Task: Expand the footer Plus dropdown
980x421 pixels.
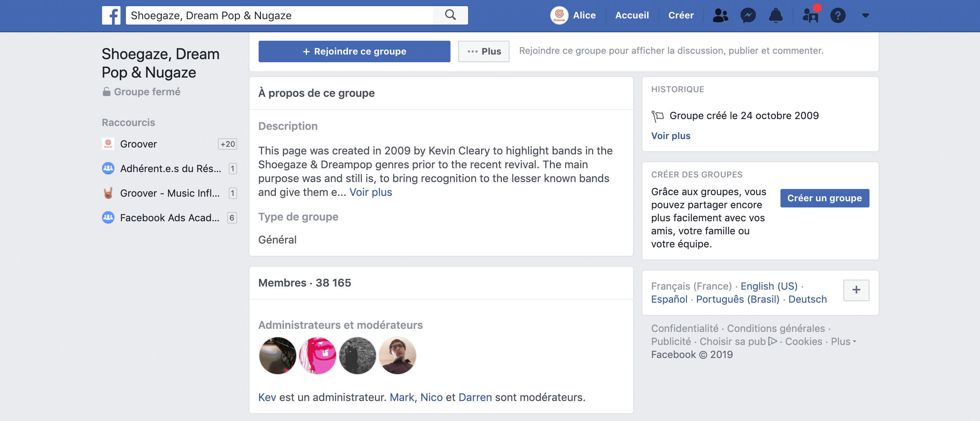Action: (x=843, y=341)
